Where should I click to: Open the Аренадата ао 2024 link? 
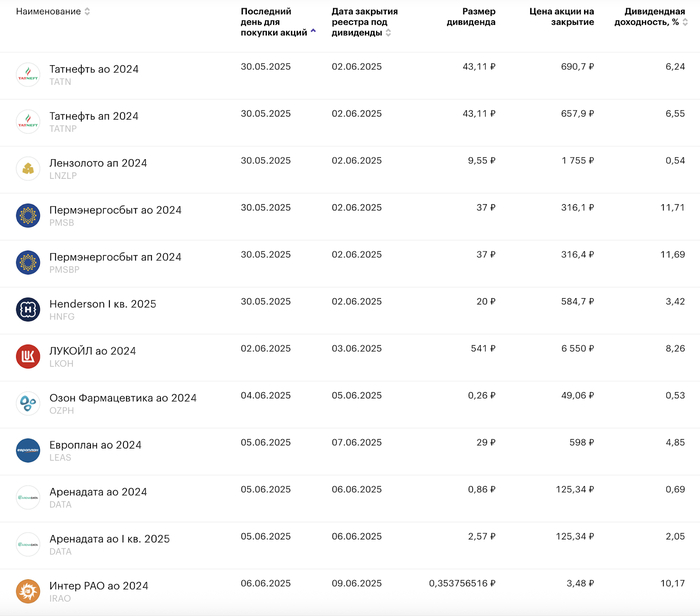coord(98,492)
